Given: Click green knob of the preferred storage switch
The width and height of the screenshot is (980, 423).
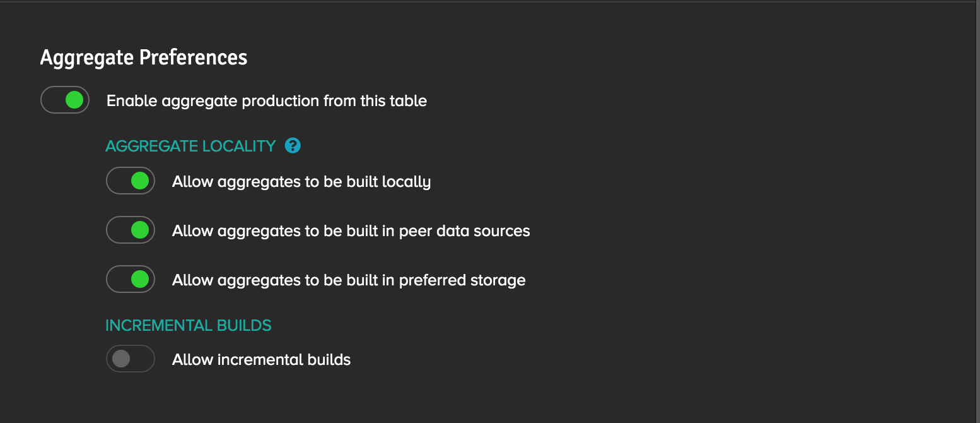Looking at the screenshot, I should click(140, 279).
